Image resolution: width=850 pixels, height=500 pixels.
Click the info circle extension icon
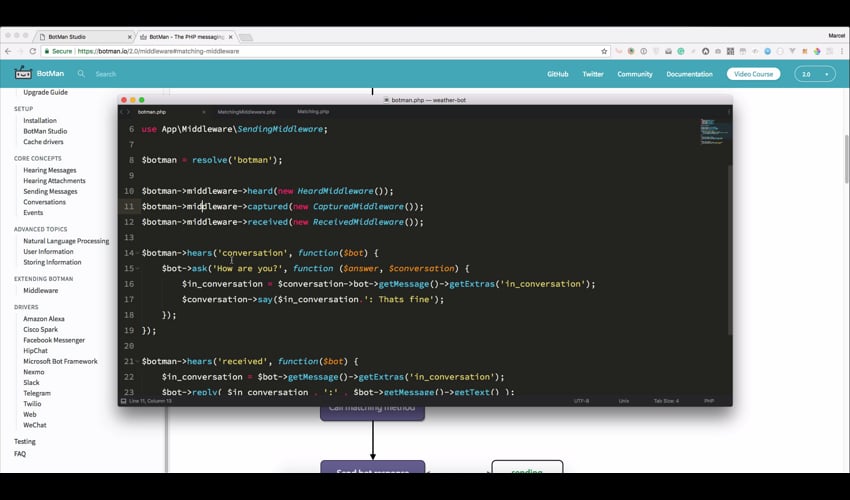(x=643, y=51)
